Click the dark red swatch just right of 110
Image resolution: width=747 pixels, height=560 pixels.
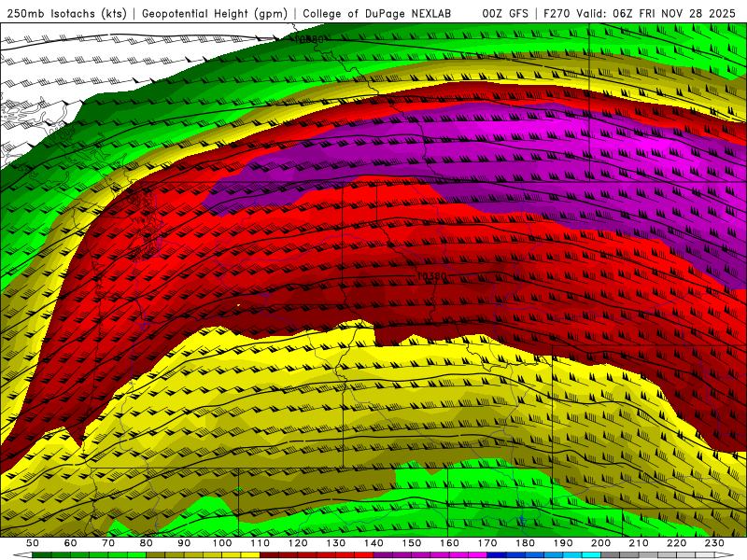click(x=269, y=554)
